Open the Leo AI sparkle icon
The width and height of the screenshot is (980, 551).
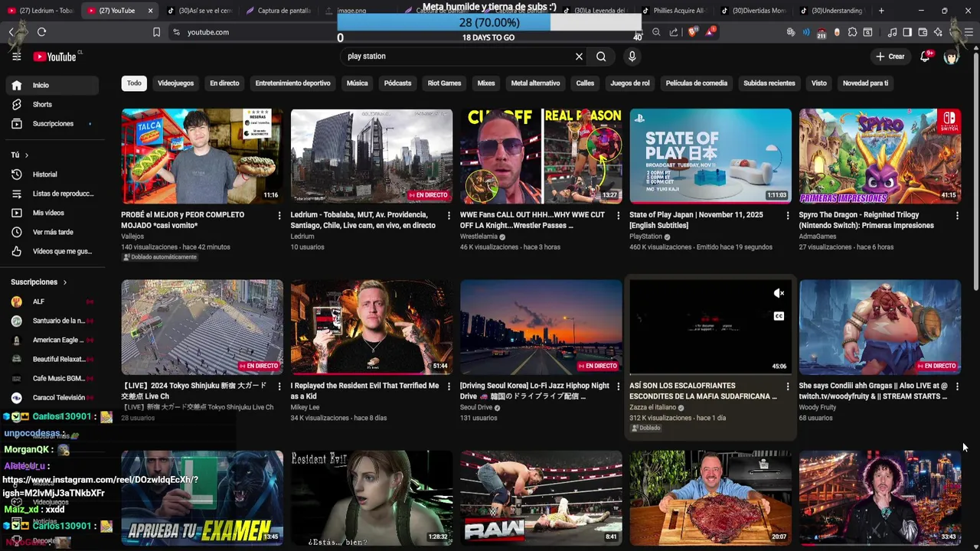click(x=938, y=32)
